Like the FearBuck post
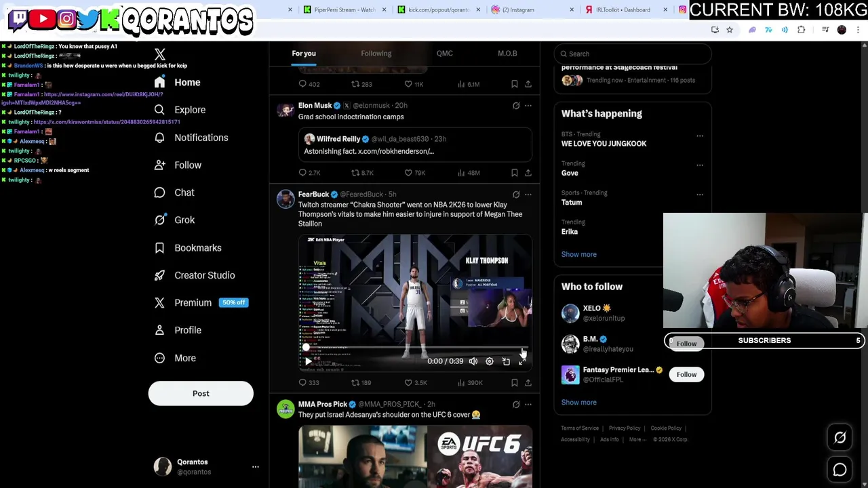 click(x=415, y=382)
